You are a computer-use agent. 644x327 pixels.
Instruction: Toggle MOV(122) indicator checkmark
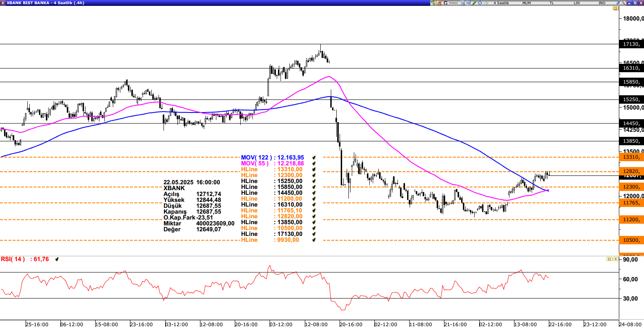click(x=314, y=157)
